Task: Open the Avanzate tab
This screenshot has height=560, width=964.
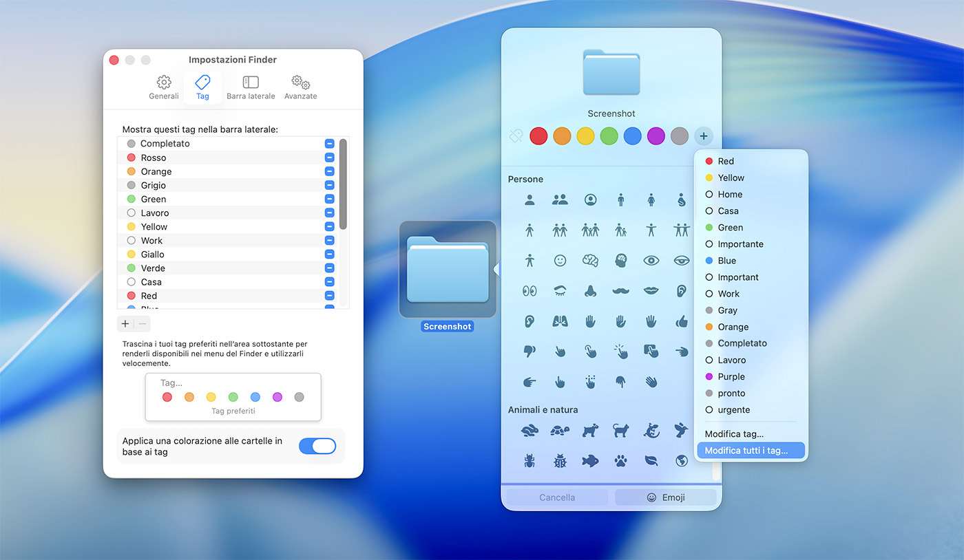Action: tap(301, 88)
